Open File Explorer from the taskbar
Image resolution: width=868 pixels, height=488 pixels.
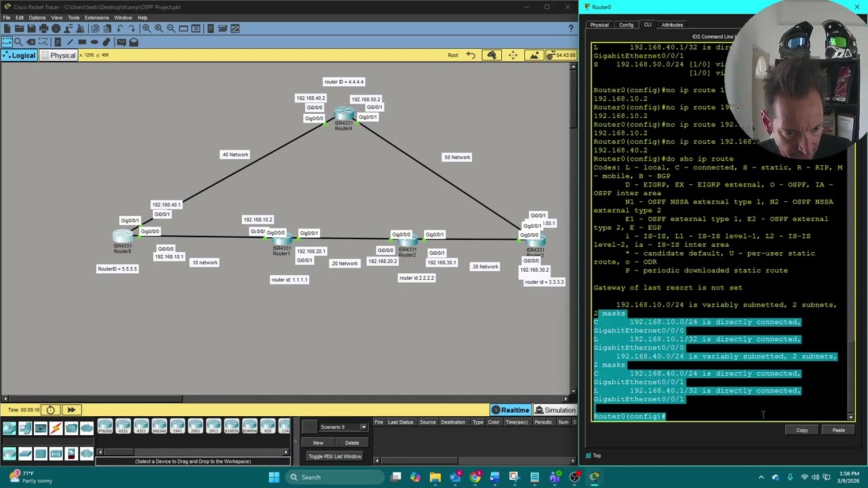(435, 477)
